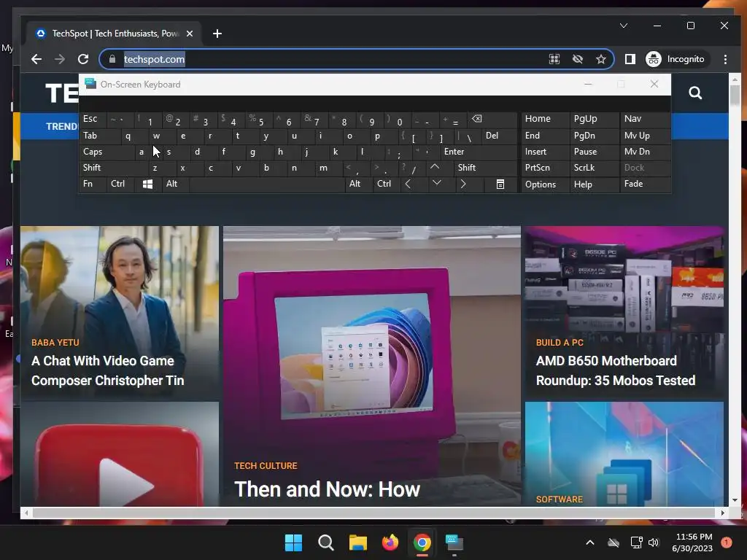The width and height of the screenshot is (747, 560).
Task: Reload the TechSpot page
Action: (x=83, y=59)
